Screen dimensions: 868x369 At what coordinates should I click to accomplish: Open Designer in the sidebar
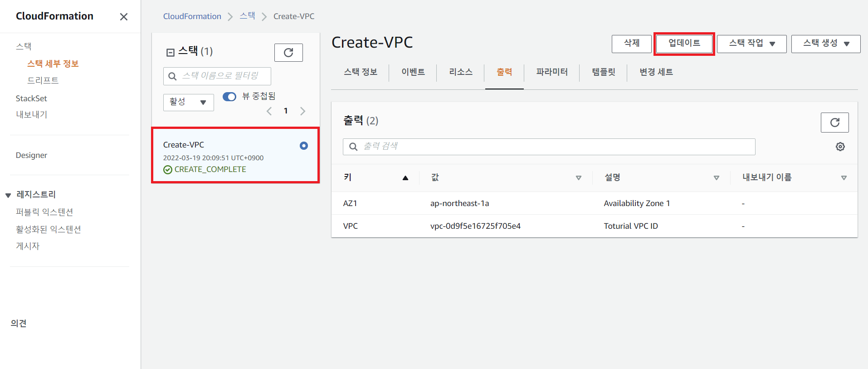[31, 155]
